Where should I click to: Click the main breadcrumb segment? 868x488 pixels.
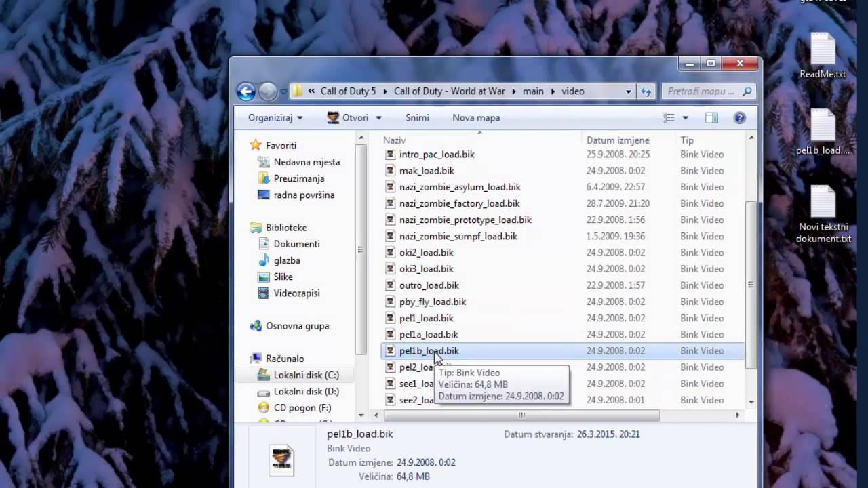point(533,91)
